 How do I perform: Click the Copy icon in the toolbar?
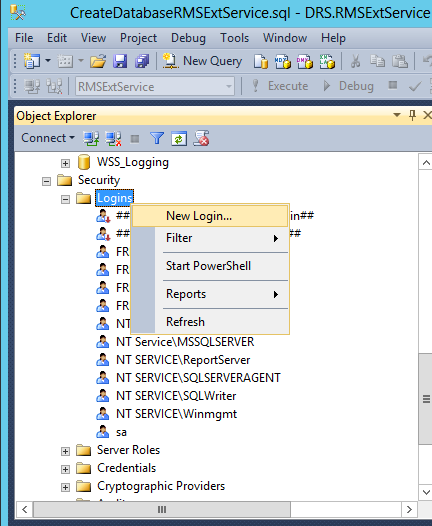(x=378, y=61)
